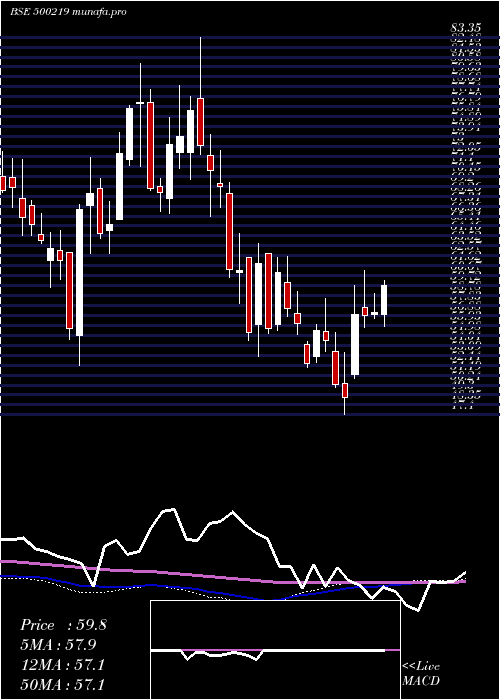Image resolution: width=500 pixels, height=700 pixels.
Task: Click the '12MA : 57.1' value
Action: (x=62, y=665)
